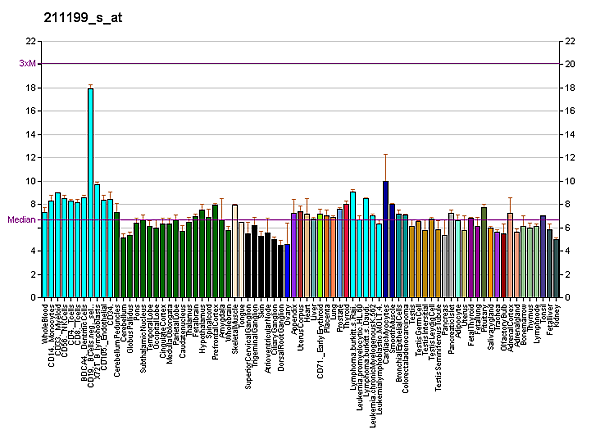600x434 pixels.
Task: Click the purple 3xM threshold label
Action: 26,64
